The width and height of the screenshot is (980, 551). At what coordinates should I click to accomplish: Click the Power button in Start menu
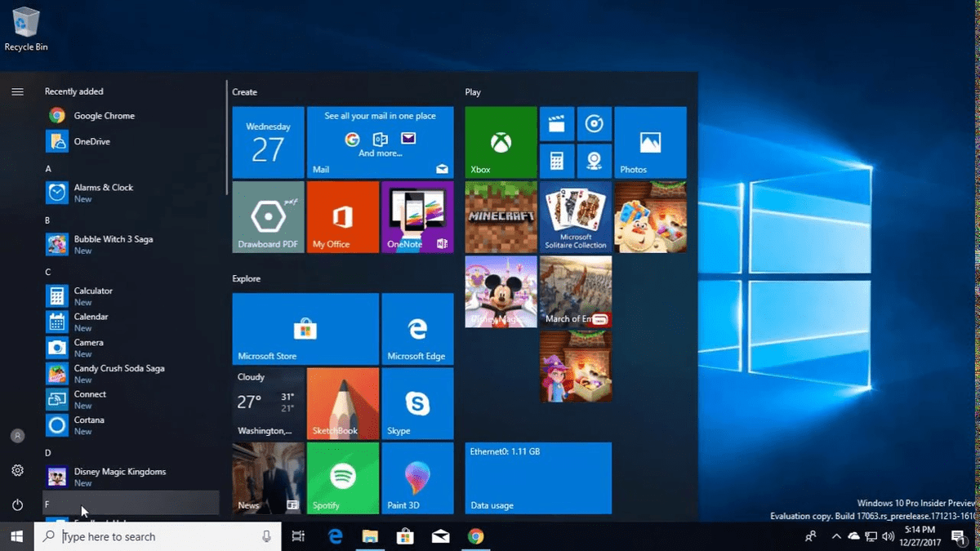pyautogui.click(x=17, y=505)
